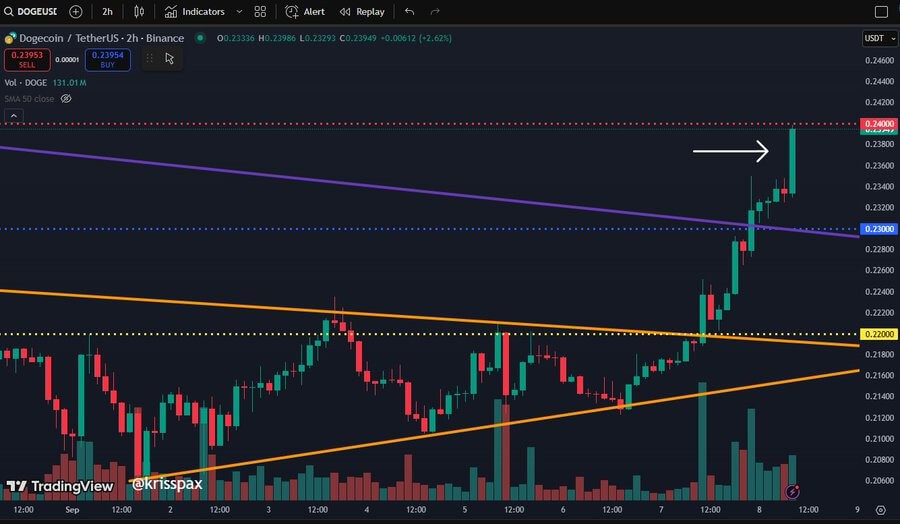This screenshot has width=900, height=524.
Task: Open symbol search via magnifier icon
Action: point(9,11)
